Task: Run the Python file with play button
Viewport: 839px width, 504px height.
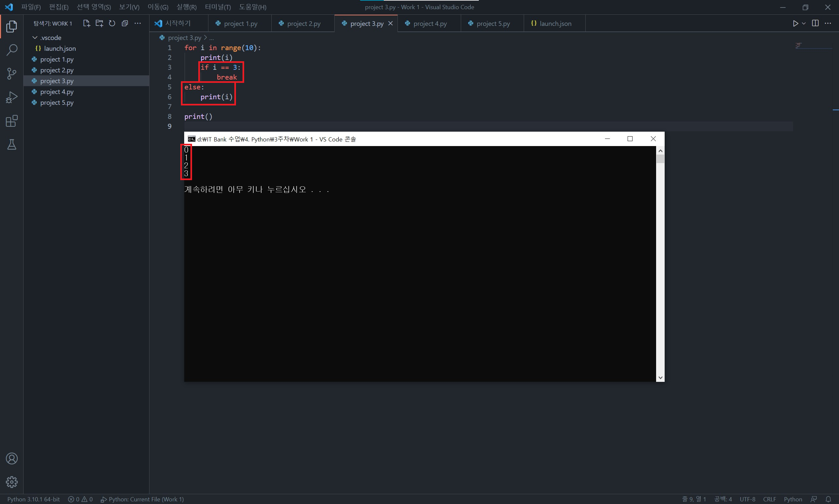Action: [795, 24]
